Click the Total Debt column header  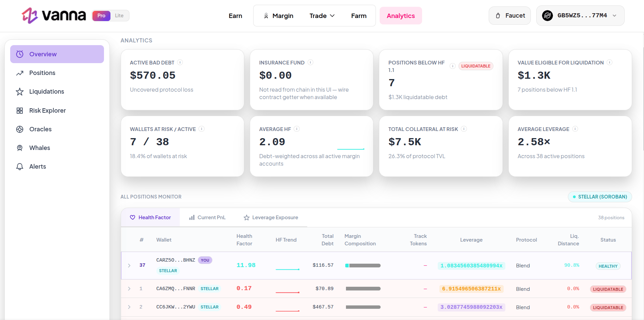(x=328, y=240)
